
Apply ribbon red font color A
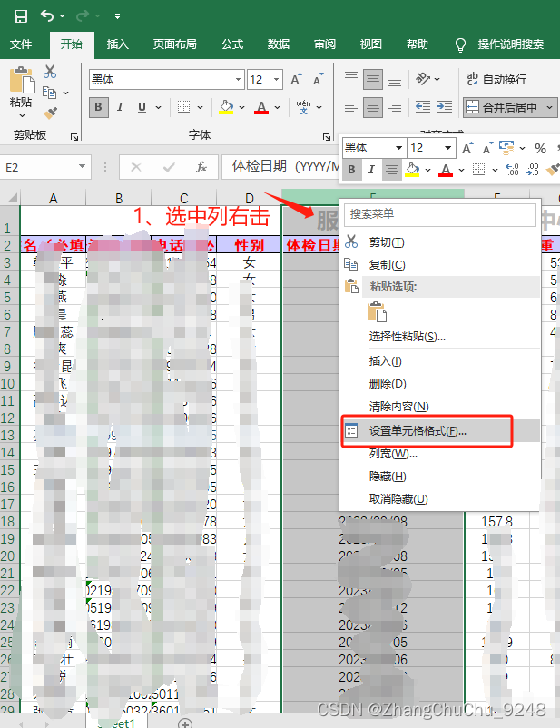261,107
